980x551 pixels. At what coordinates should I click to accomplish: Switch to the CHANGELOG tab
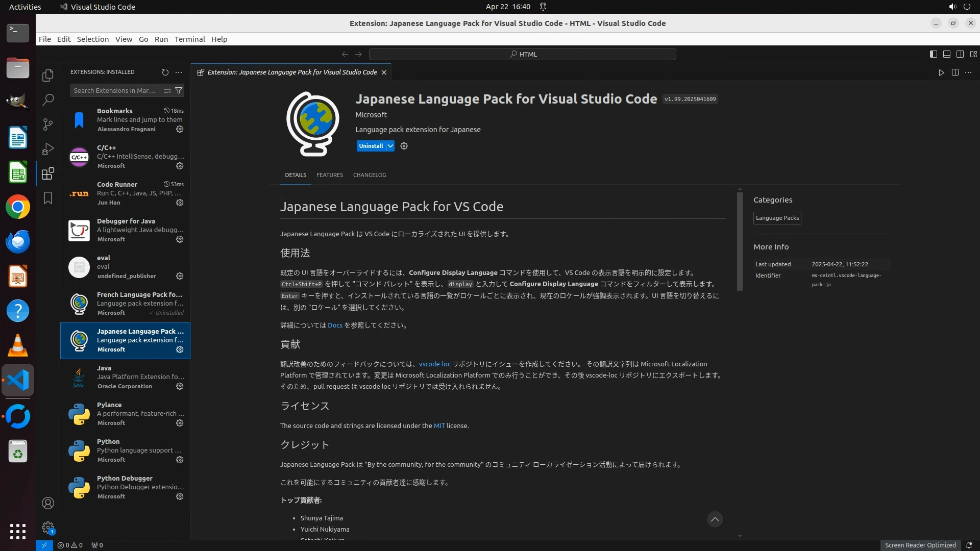click(369, 175)
